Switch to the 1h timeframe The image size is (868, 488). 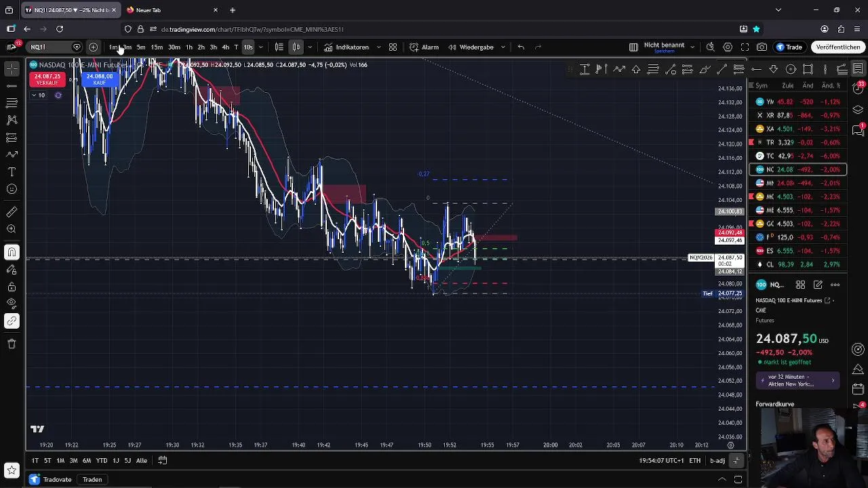click(x=189, y=47)
